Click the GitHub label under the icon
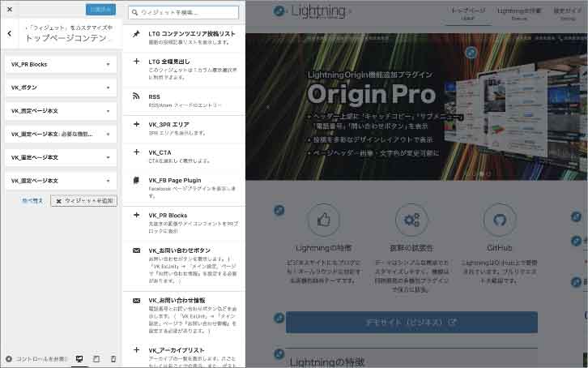 pos(500,248)
